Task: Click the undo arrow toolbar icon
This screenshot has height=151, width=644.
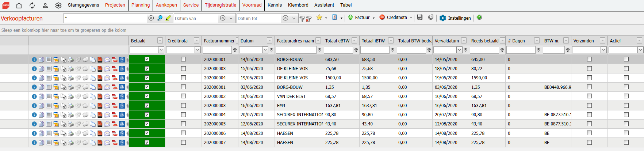Action: click(x=431, y=18)
